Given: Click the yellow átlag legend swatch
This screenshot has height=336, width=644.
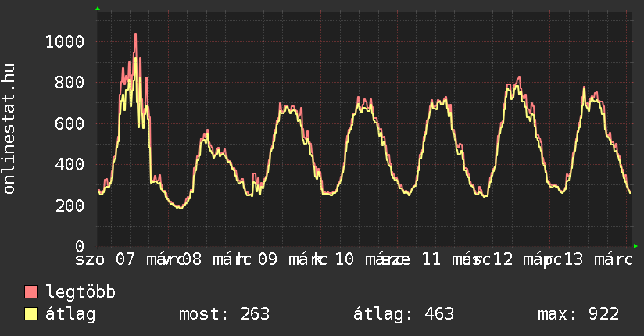Looking at the screenshot, I should point(31,314).
